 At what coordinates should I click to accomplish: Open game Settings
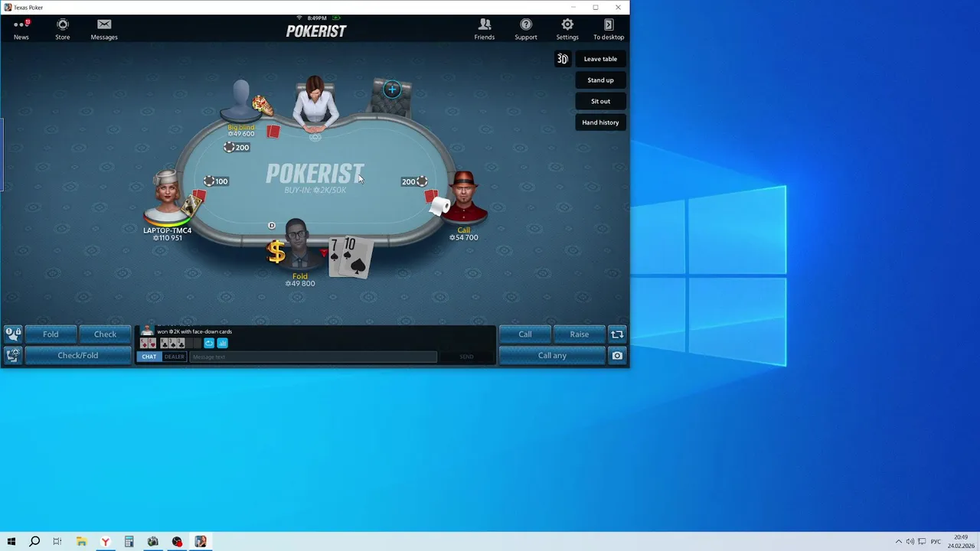pyautogui.click(x=567, y=29)
